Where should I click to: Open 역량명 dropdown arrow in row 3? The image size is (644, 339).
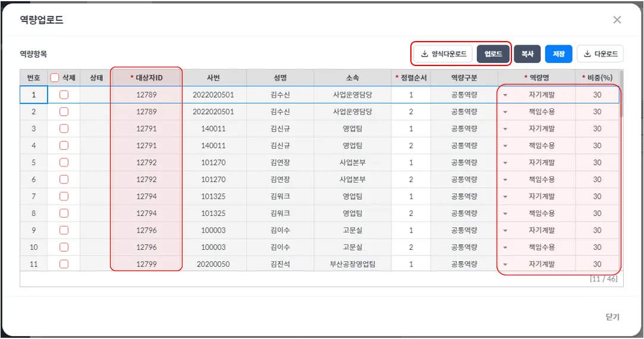point(505,129)
